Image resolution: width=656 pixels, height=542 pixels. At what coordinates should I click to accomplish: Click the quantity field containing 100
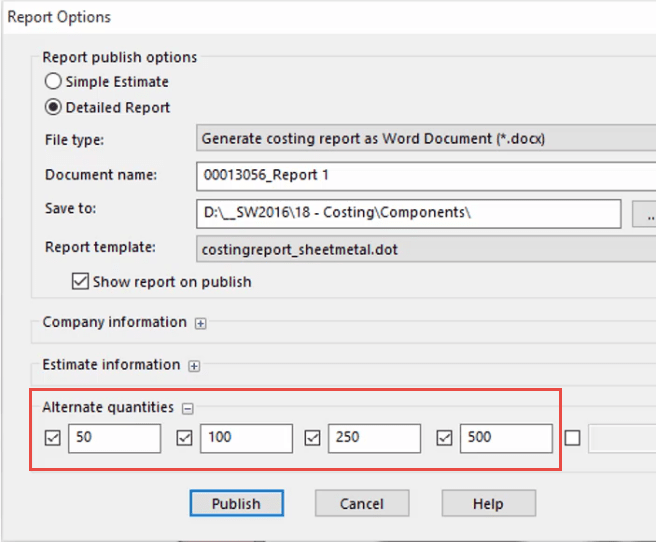click(x=246, y=438)
